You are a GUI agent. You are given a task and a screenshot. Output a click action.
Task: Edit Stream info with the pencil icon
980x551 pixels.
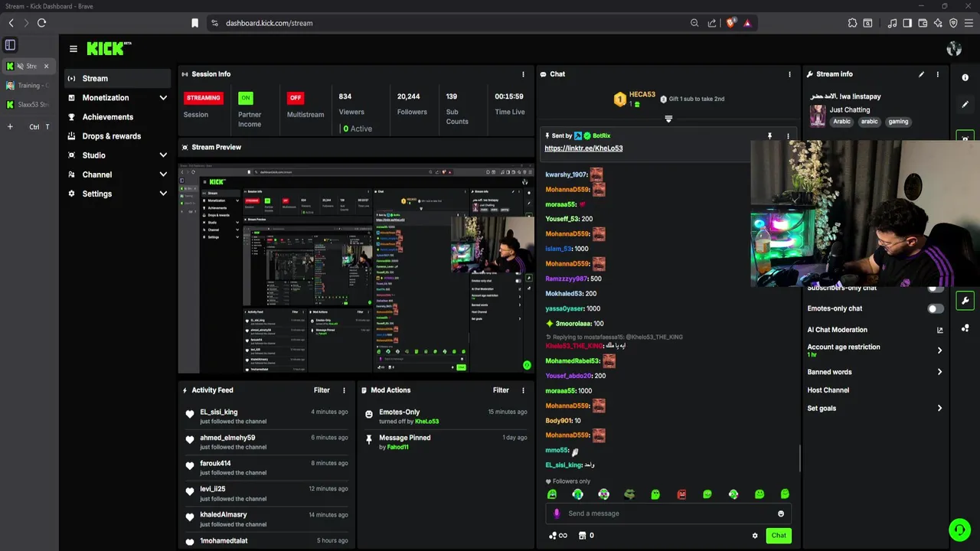click(921, 74)
